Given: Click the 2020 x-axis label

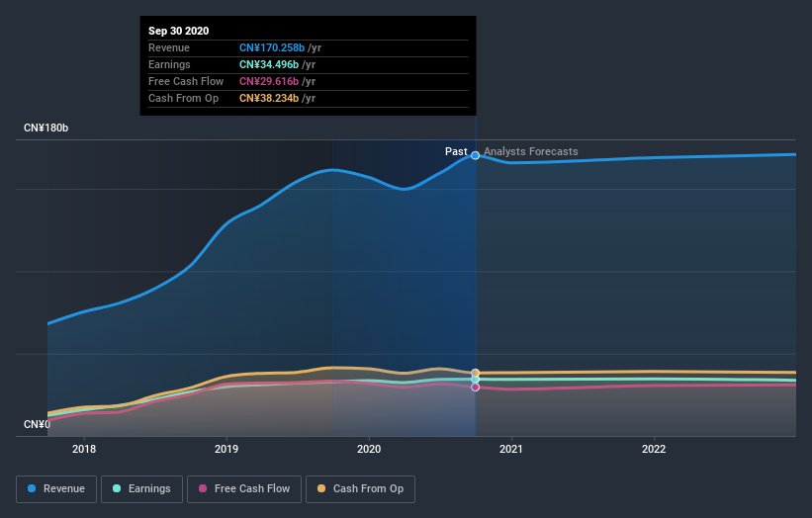Looking at the screenshot, I should (369, 449).
